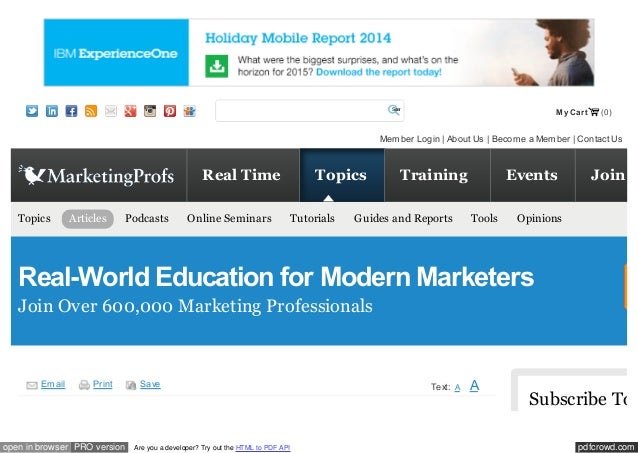Screen dimensions: 638x453
Task: Click the MarketingProfs bird logo
Action: [x=32, y=175]
